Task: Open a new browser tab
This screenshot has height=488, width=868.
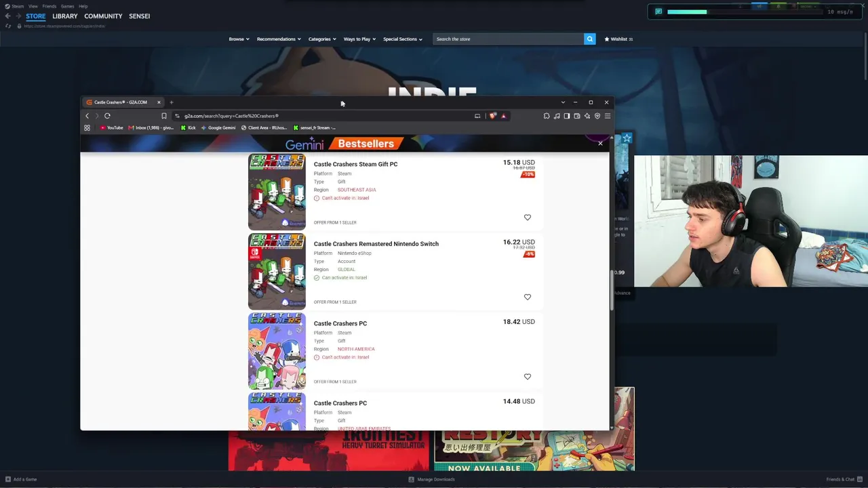Action: coord(172,102)
